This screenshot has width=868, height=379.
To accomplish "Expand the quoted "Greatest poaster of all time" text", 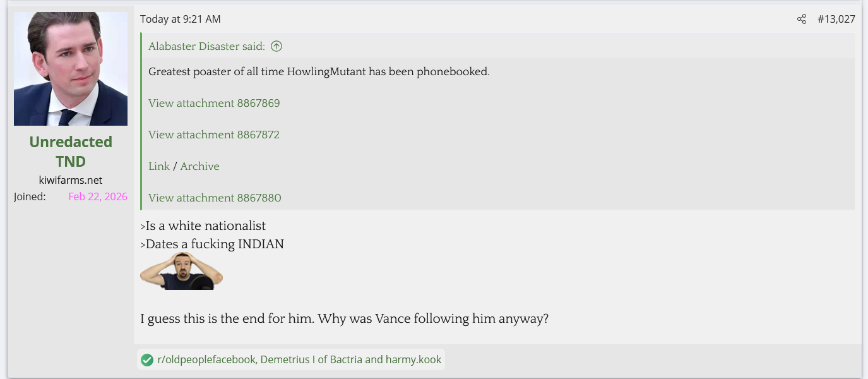I will (319, 71).
